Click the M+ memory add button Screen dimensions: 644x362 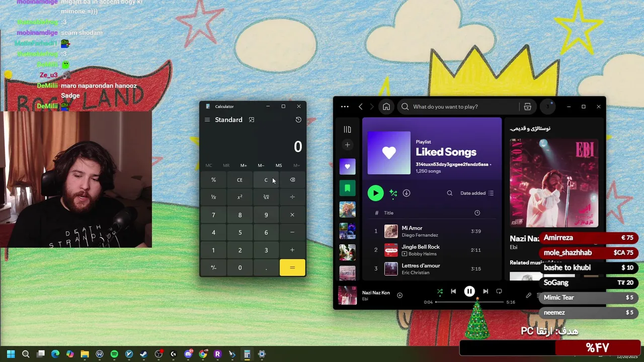[244, 165]
